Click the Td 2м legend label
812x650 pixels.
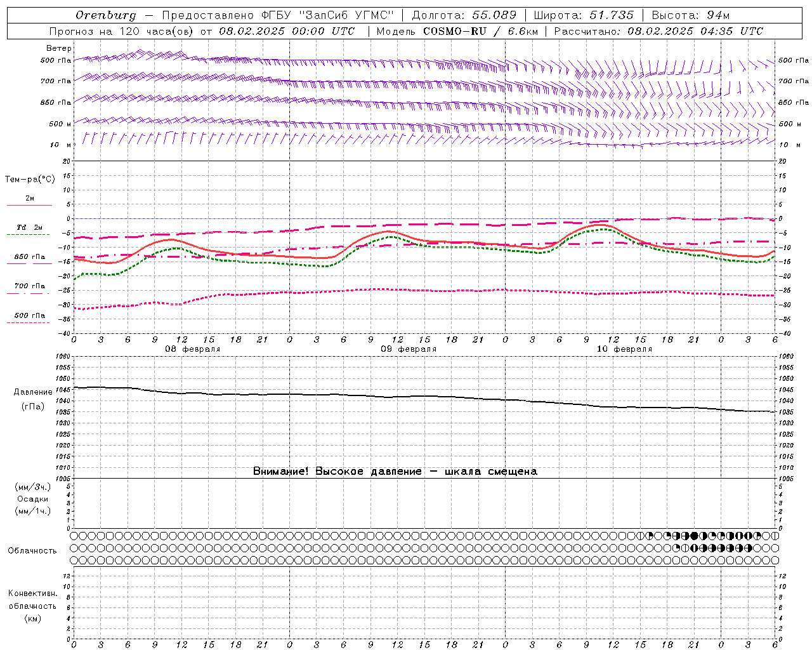coord(30,227)
